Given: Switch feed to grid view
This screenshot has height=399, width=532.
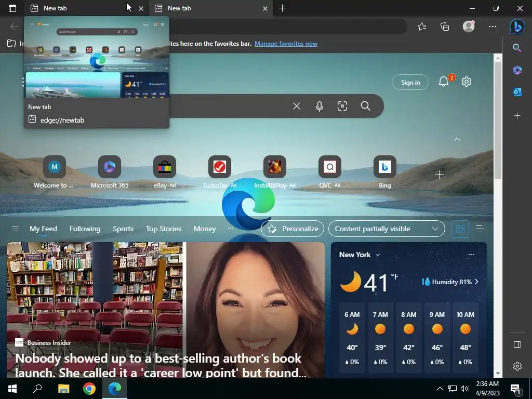Looking at the screenshot, I should pyautogui.click(x=460, y=229).
